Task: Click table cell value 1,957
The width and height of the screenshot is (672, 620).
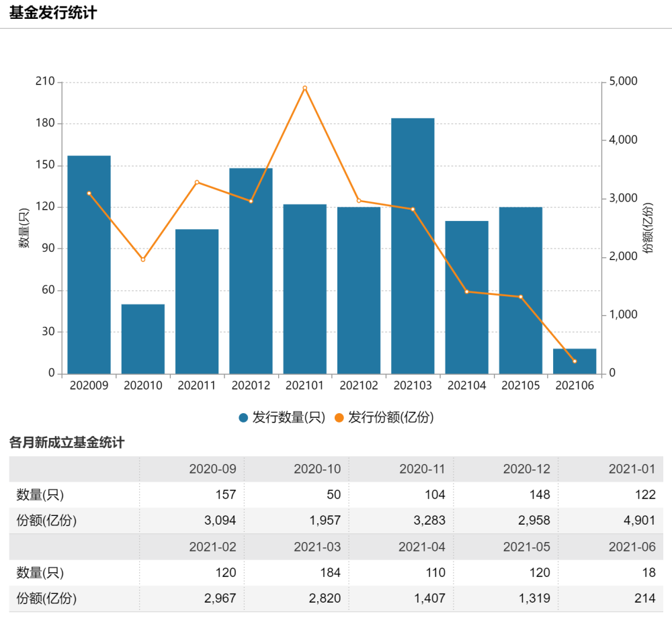Action: 325,521
